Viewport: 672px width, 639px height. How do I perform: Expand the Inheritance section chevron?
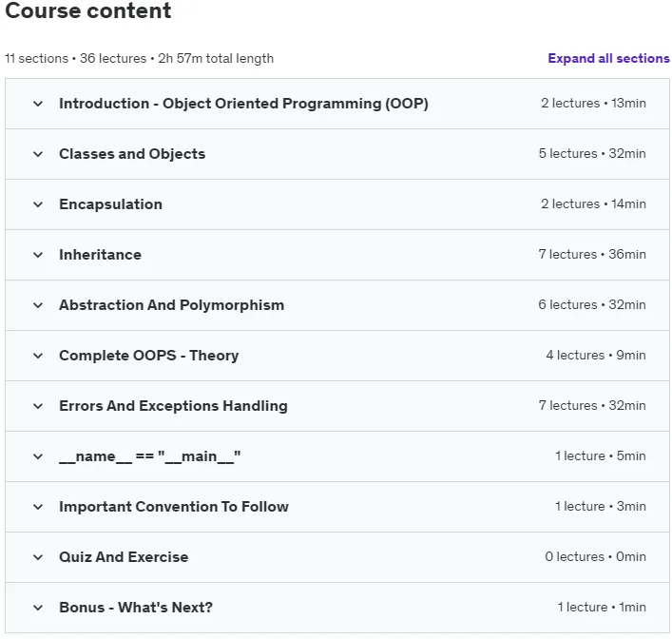click(x=38, y=255)
